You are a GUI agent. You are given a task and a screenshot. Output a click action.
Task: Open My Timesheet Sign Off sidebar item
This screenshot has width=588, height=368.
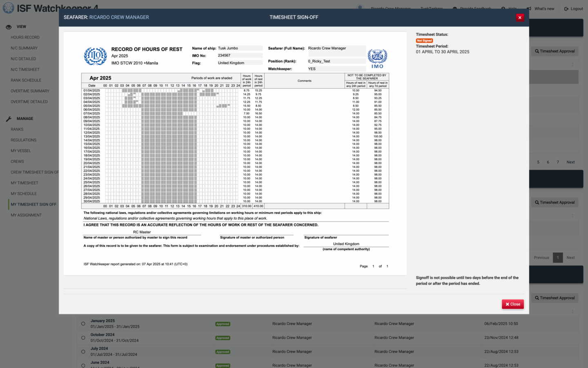point(33,204)
